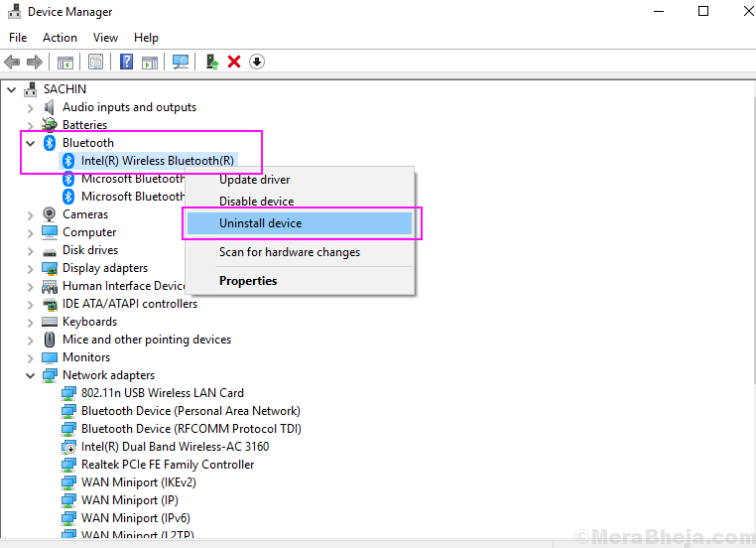Click the Update driver toolbar icon
Viewport: 756px width, 548px height.
click(x=212, y=62)
